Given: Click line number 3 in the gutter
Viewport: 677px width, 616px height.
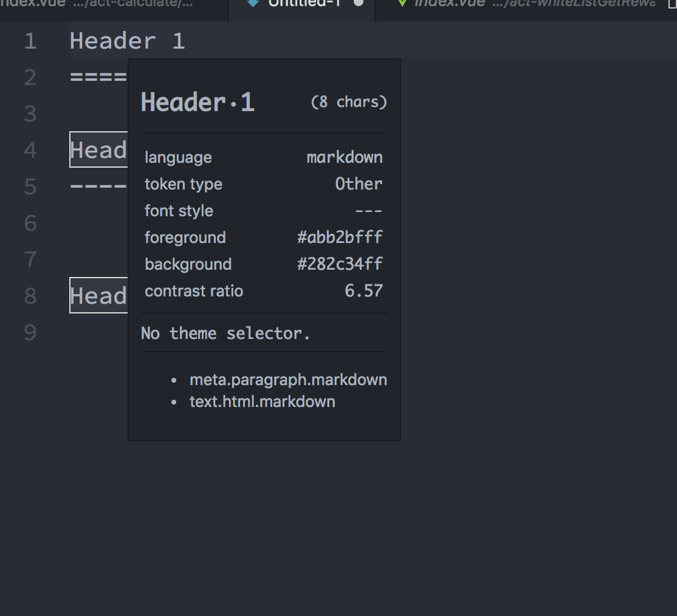Looking at the screenshot, I should [x=30, y=114].
